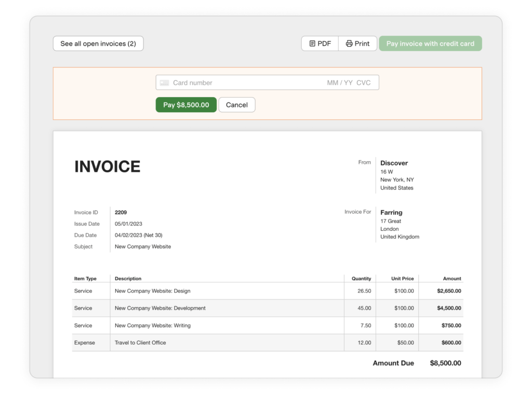
Task: Click due date 04/02/2023 (Net 30)
Action: coord(138,235)
